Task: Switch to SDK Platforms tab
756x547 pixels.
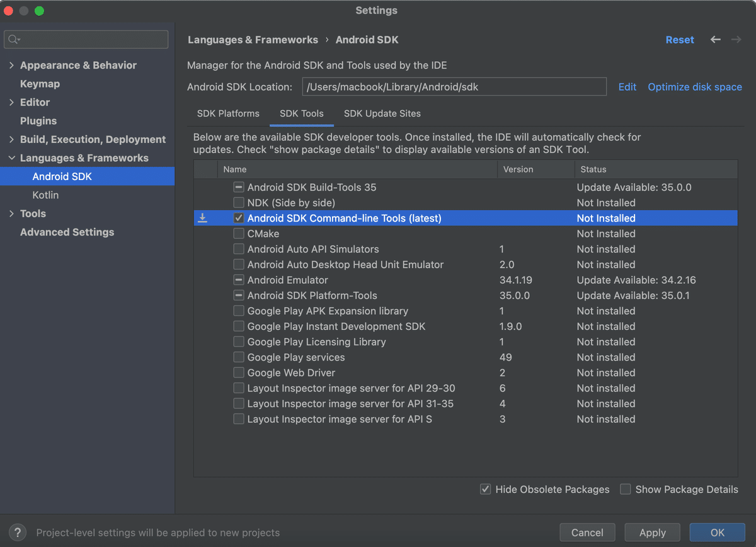Action: point(228,113)
